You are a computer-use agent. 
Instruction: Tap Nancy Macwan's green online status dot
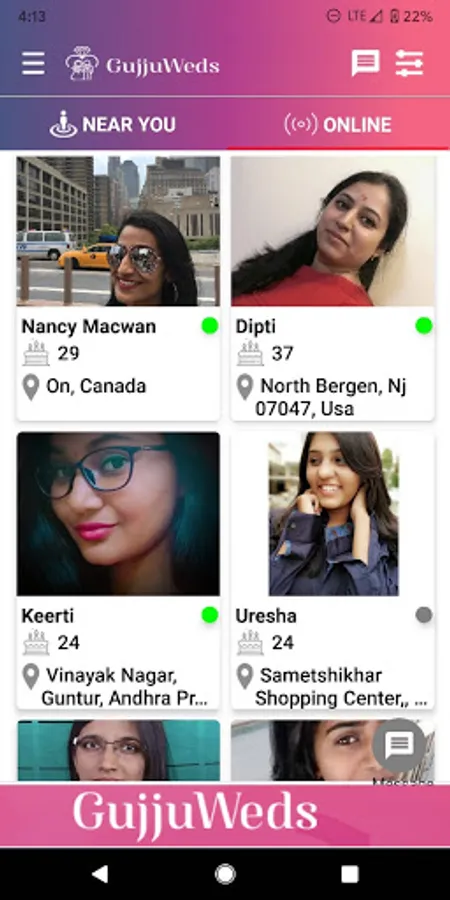(x=210, y=326)
